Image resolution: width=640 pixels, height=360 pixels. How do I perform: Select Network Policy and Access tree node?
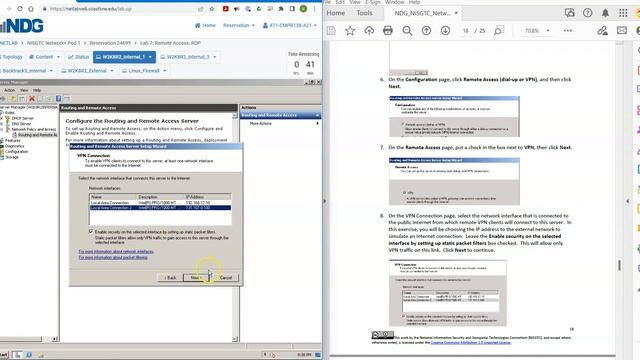[33, 129]
